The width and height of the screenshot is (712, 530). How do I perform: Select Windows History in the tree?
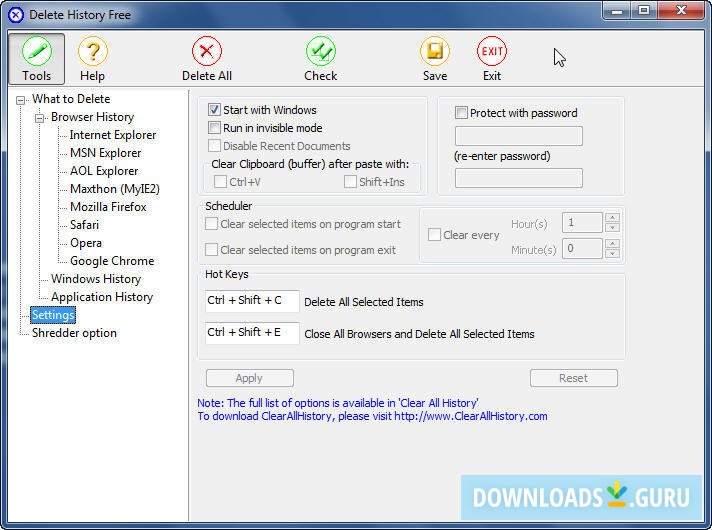coord(96,279)
